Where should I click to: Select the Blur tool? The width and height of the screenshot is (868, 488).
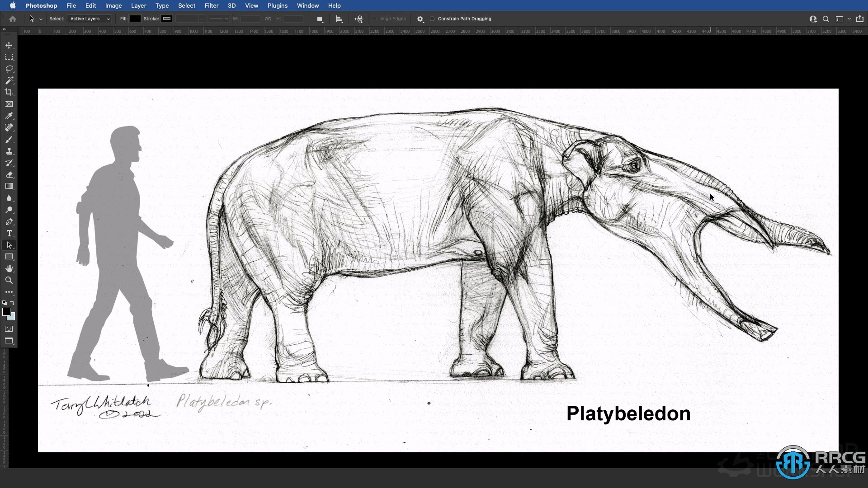pyautogui.click(x=9, y=198)
